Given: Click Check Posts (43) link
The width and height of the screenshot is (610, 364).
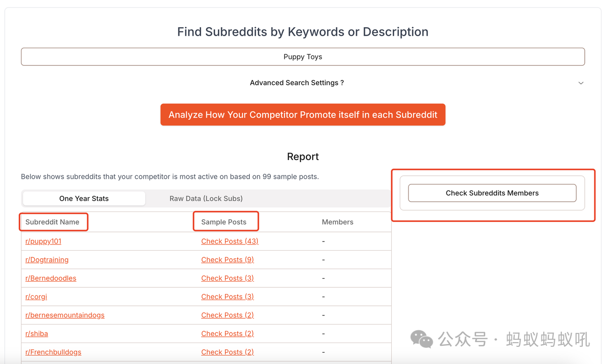Looking at the screenshot, I should point(230,241).
